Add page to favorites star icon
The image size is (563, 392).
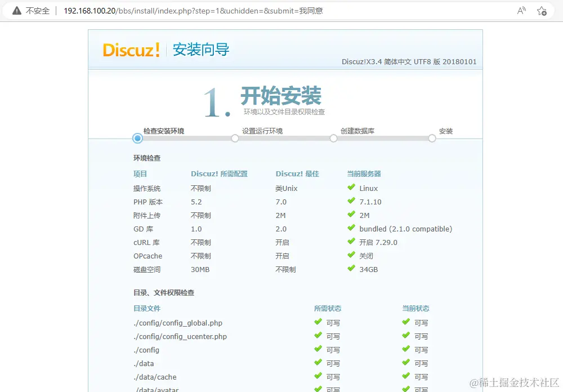coord(542,11)
